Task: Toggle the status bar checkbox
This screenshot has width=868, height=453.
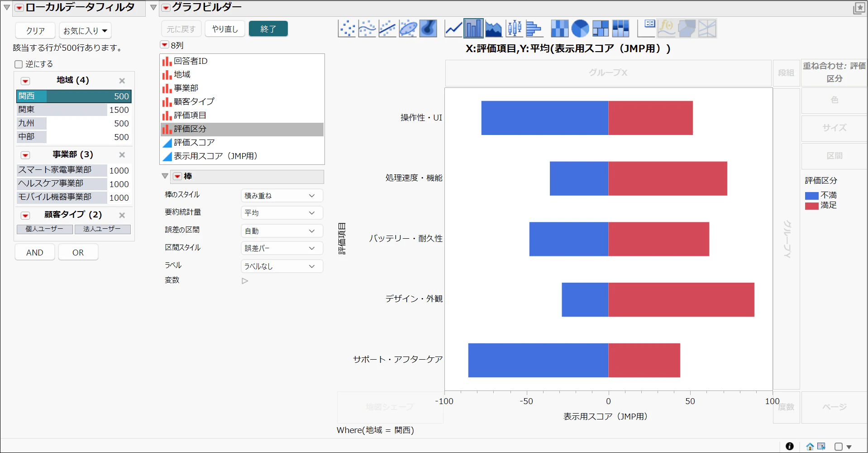Action: [839, 447]
